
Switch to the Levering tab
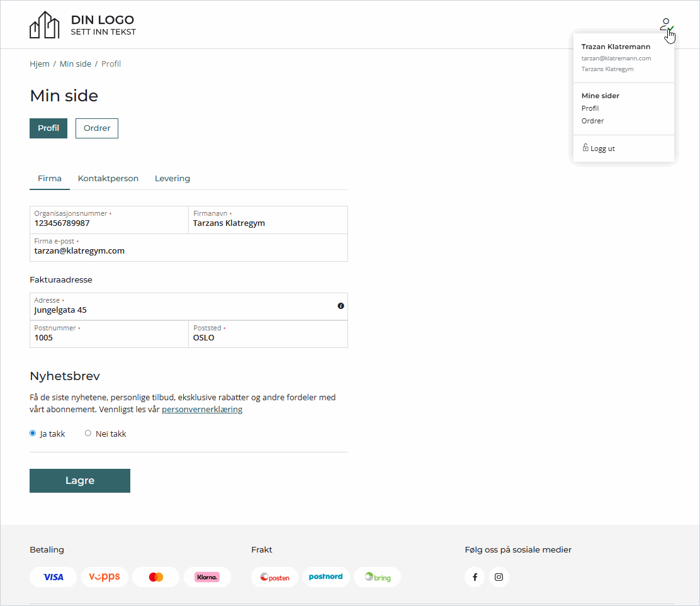pyautogui.click(x=172, y=179)
